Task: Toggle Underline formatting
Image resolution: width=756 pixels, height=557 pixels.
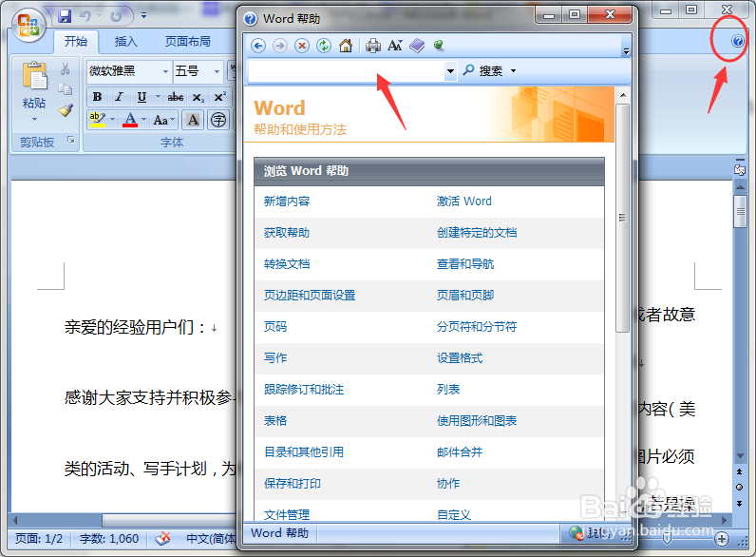Action: (142, 97)
